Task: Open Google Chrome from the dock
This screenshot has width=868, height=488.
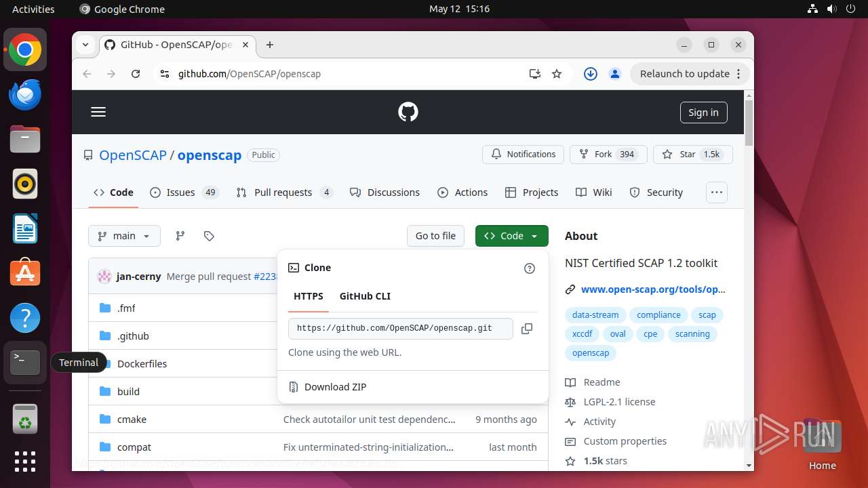Action: point(25,50)
